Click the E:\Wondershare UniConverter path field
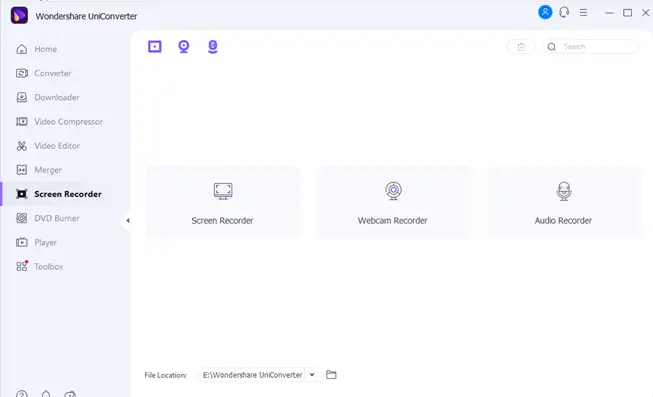Image resolution: width=653 pixels, height=397 pixels. [252, 375]
